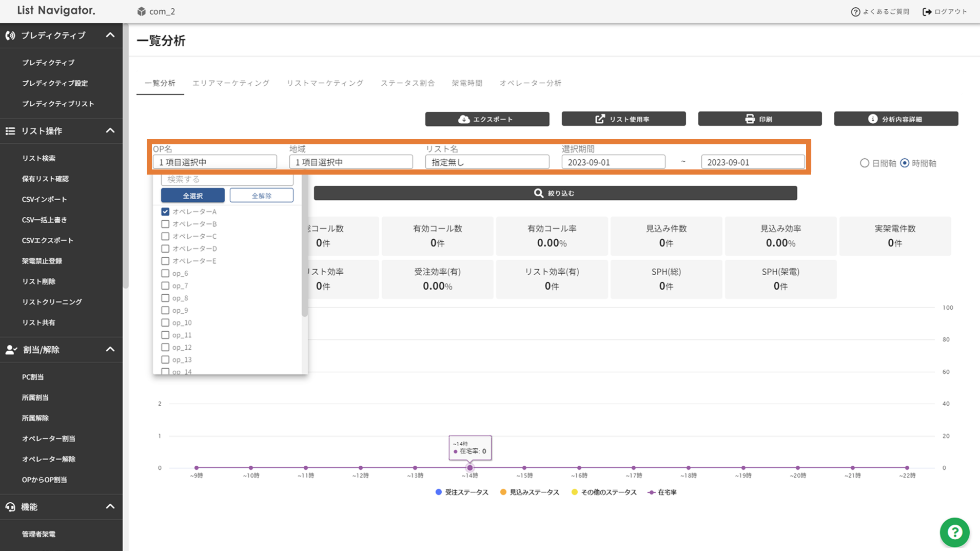Open the リスト名 dropdown
This screenshot has height=551, width=980.
(487, 162)
